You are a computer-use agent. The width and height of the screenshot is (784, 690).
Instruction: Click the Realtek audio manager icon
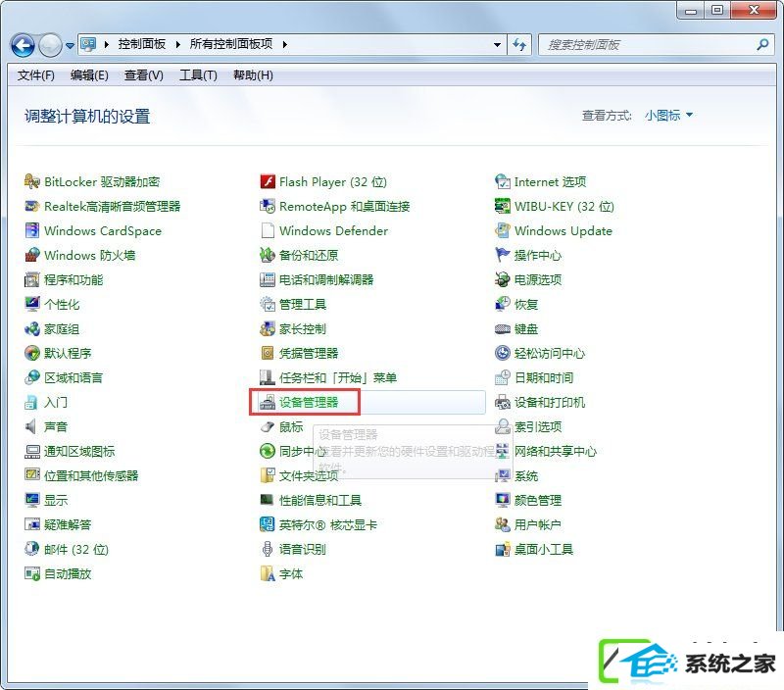32,206
